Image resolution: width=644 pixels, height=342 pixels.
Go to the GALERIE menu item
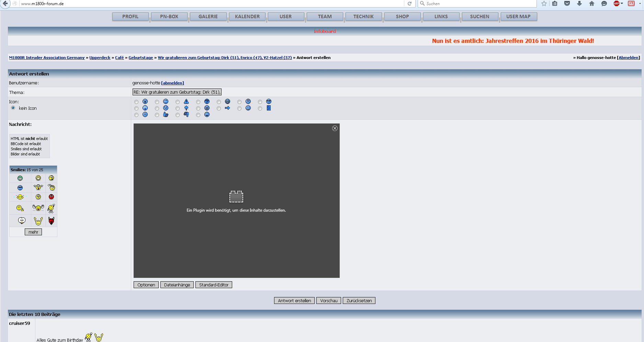coord(208,16)
